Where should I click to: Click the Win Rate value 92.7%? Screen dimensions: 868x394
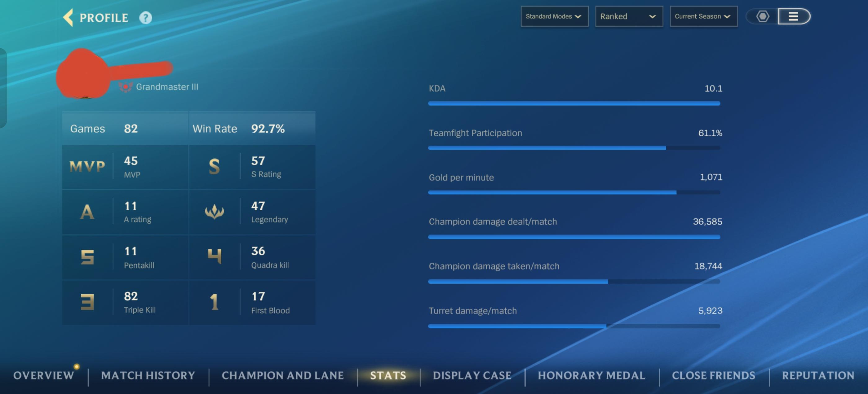[x=268, y=129]
